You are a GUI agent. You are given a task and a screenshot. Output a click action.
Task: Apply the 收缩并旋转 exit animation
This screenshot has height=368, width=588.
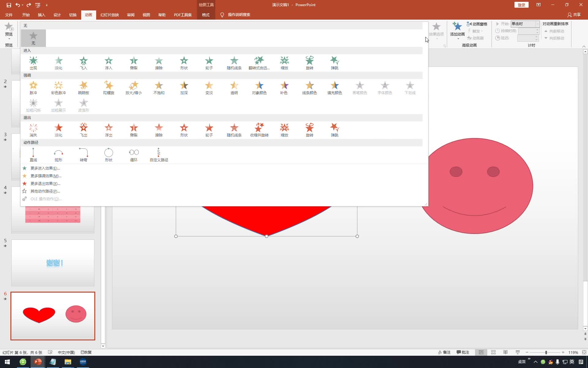point(259,130)
